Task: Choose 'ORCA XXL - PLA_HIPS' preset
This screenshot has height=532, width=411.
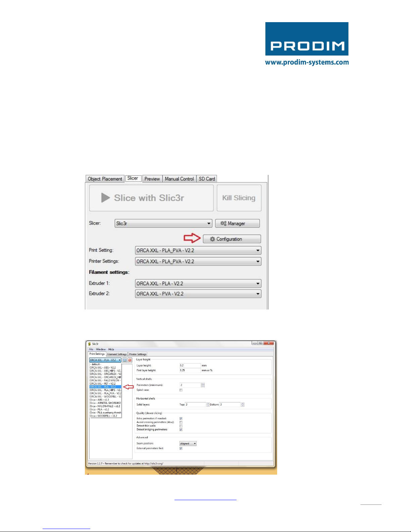Action: pyautogui.click(x=105, y=390)
